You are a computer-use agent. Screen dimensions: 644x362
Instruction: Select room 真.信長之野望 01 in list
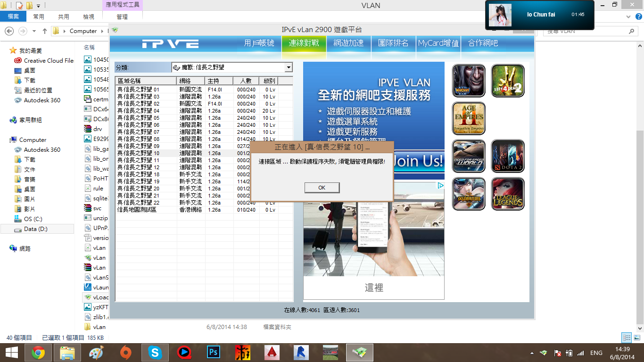point(139,90)
